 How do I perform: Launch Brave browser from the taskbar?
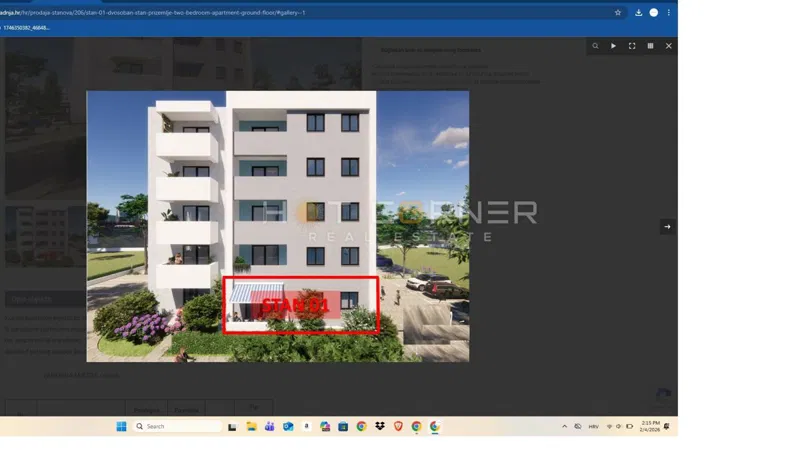pyautogui.click(x=398, y=427)
